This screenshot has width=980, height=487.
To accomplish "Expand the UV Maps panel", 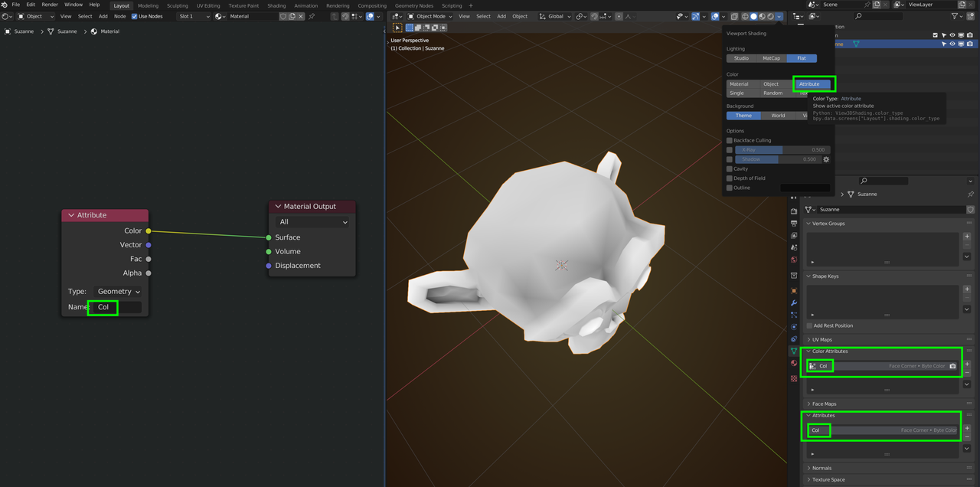I will point(822,339).
